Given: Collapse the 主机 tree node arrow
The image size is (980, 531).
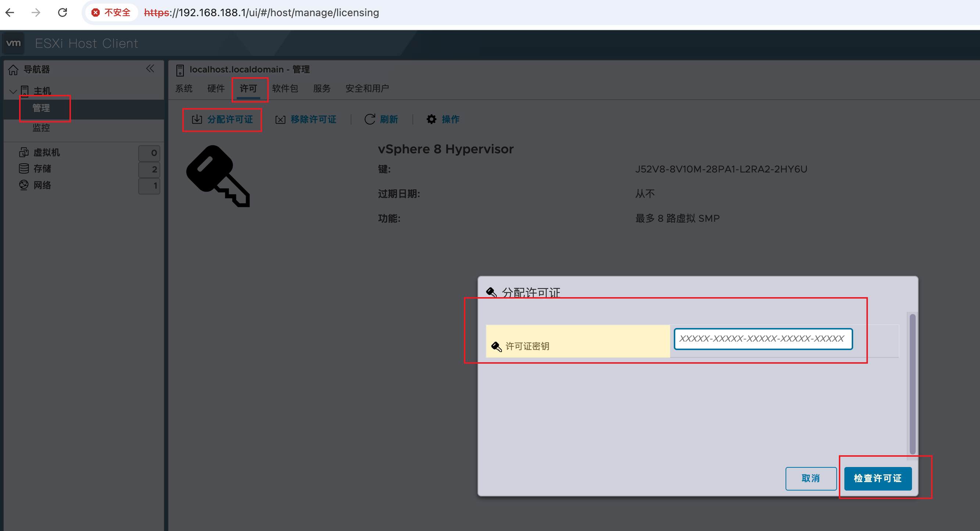Looking at the screenshot, I should click(x=13, y=91).
